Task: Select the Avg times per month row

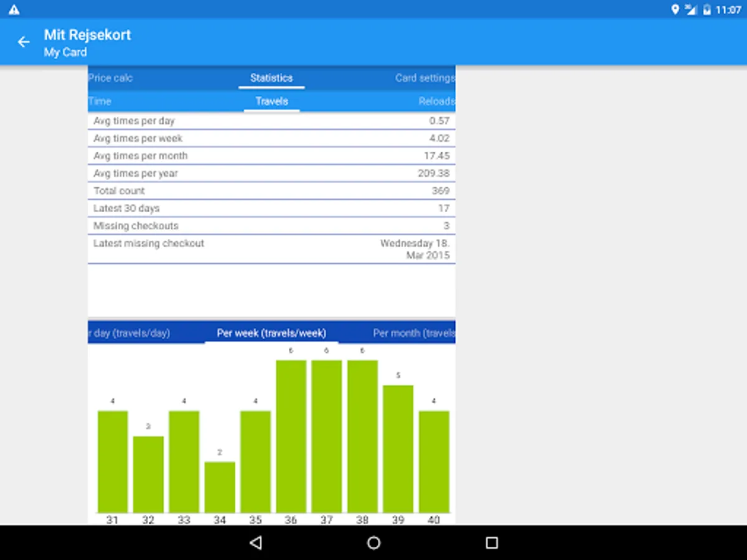Action: pyautogui.click(x=271, y=156)
